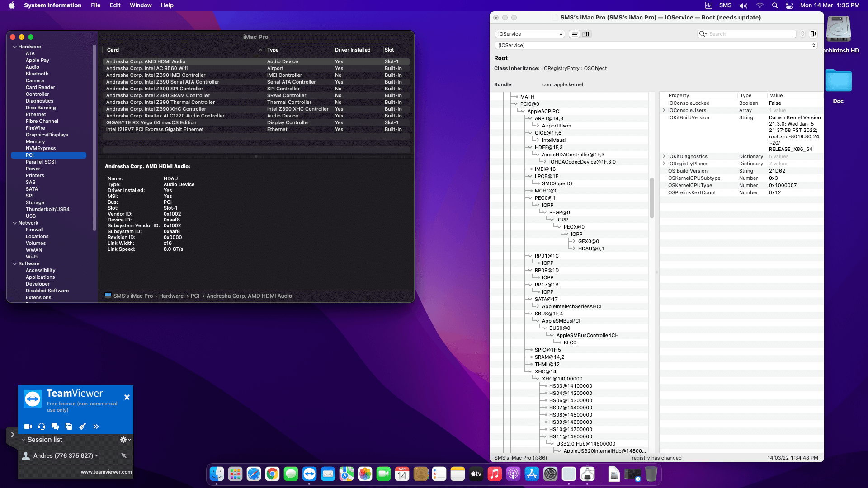This screenshot has width=868, height=488.
Task: Collapse the TeamViewer side panel arrow
Action: (12, 435)
